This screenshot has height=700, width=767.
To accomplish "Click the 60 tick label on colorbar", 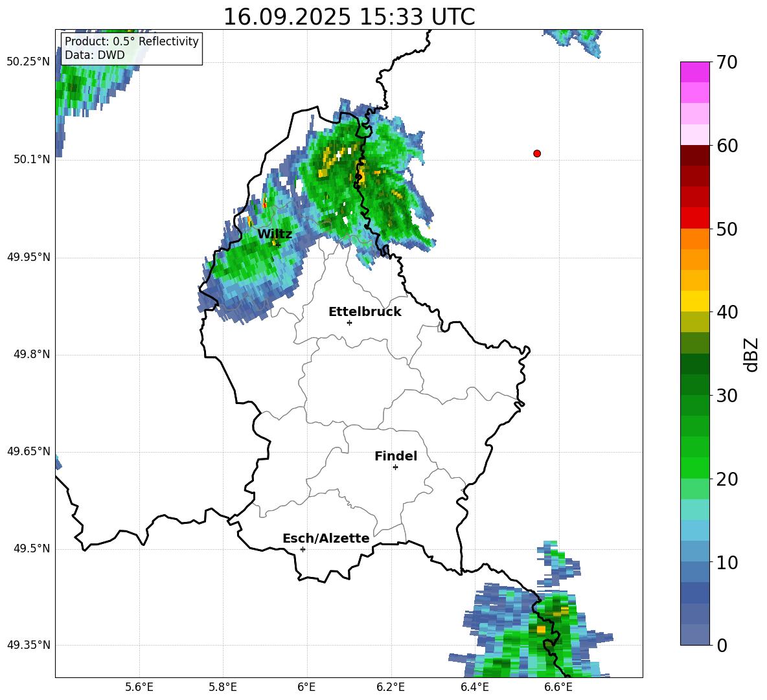I will click(x=727, y=146).
